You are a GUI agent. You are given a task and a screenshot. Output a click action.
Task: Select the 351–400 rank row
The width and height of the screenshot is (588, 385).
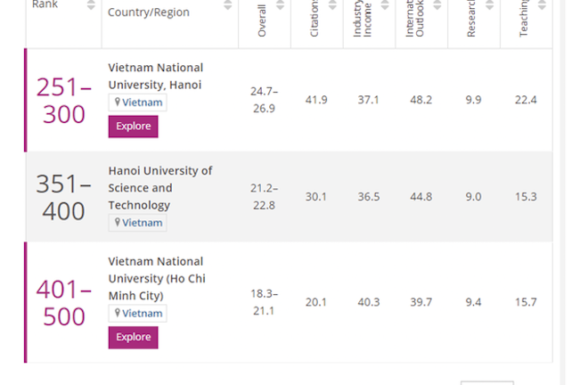63,197
